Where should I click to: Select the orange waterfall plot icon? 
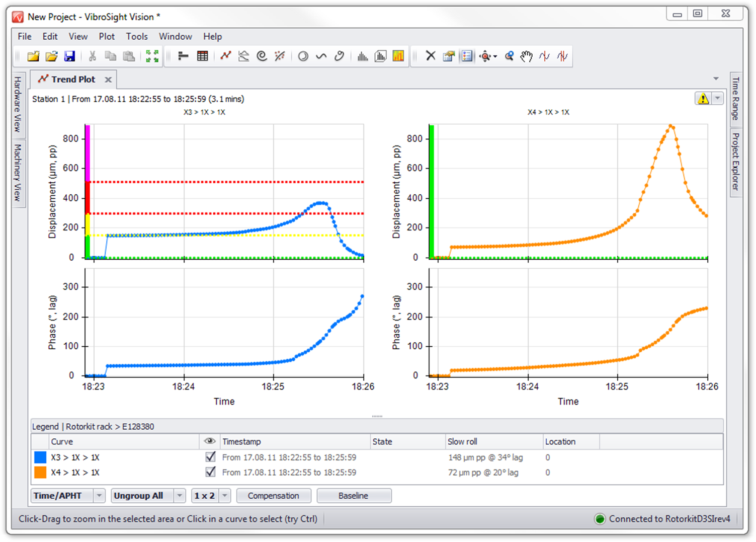coord(398,56)
